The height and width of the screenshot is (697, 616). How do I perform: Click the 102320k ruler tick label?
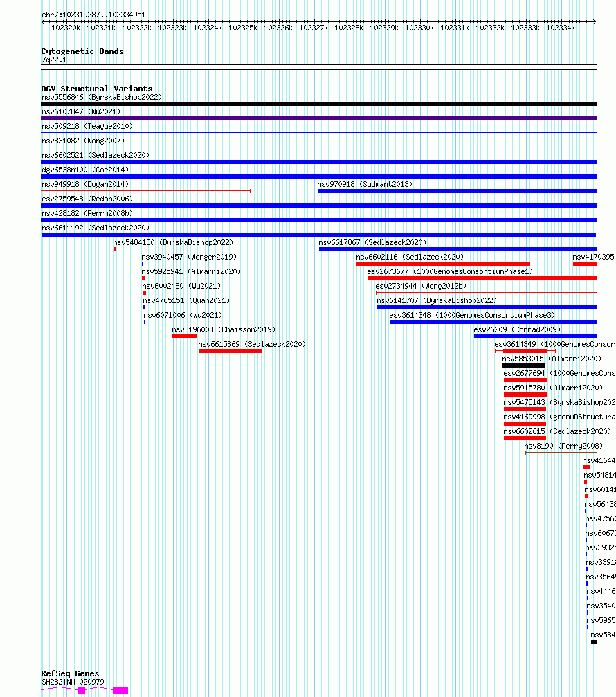66,28
